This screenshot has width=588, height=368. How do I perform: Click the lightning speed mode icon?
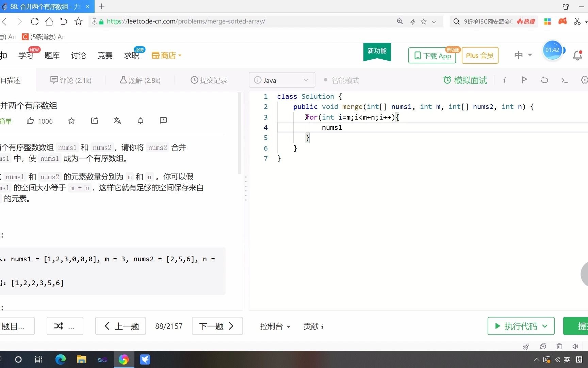412,22
